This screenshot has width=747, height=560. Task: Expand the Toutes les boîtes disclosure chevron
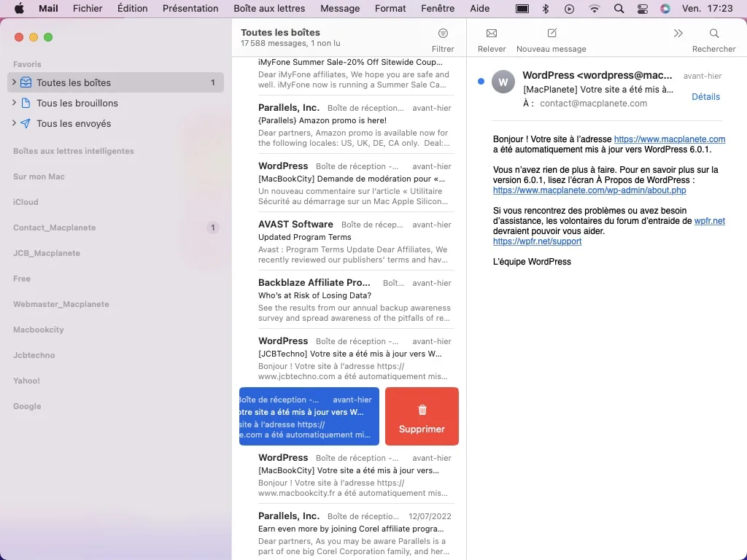13,82
